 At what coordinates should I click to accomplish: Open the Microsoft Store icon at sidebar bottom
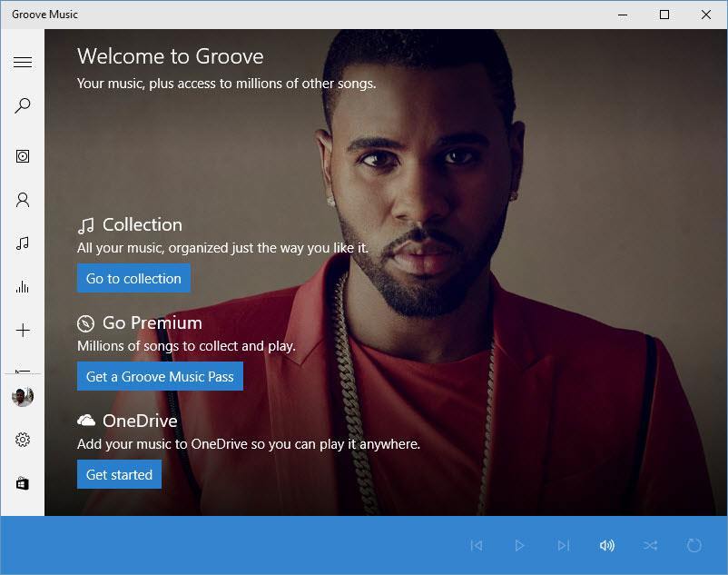[x=23, y=482]
